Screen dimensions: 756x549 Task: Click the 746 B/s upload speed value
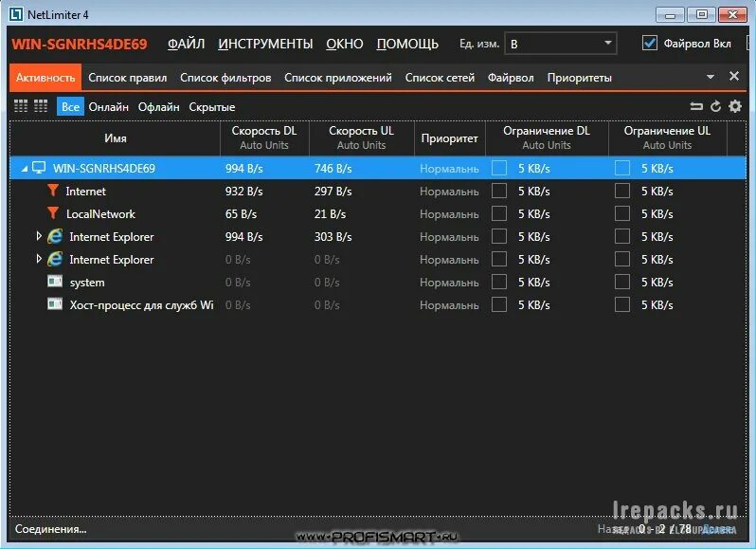click(x=333, y=169)
